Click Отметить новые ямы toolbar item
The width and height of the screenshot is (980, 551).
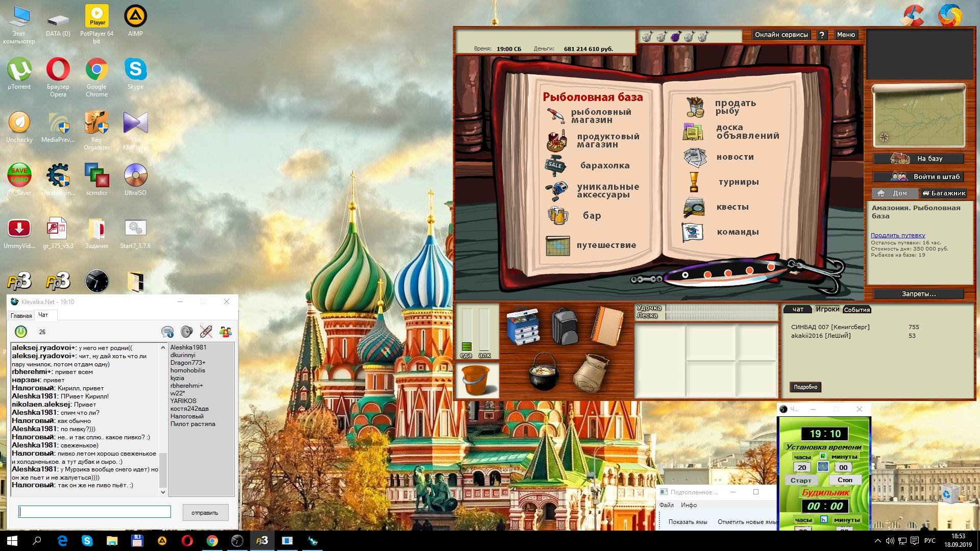[x=746, y=522]
